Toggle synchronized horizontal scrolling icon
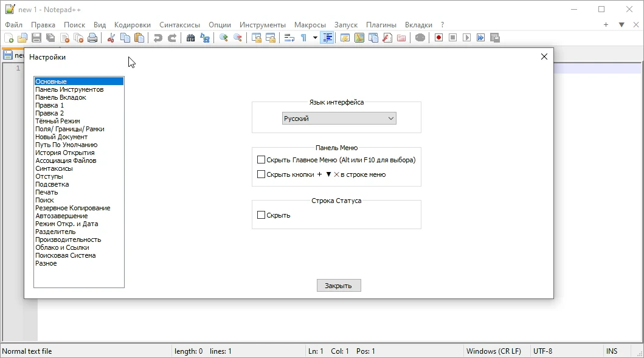This screenshot has height=358, width=644. tap(270, 38)
